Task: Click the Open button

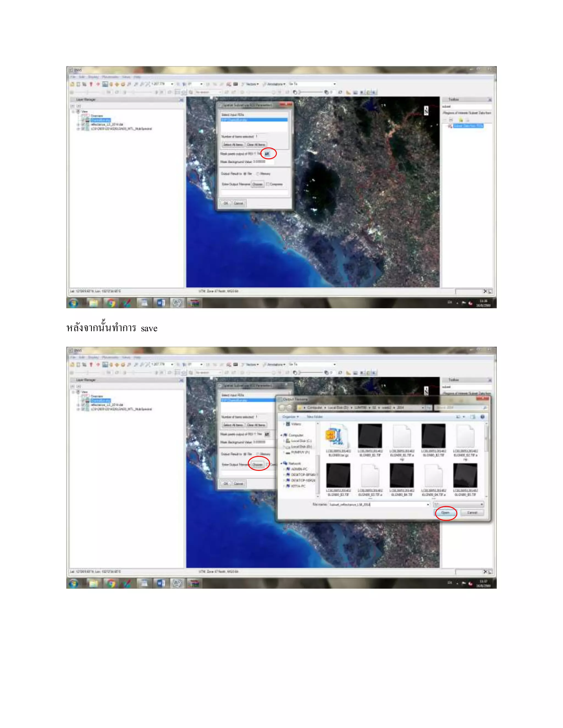Action: pyautogui.click(x=445, y=513)
